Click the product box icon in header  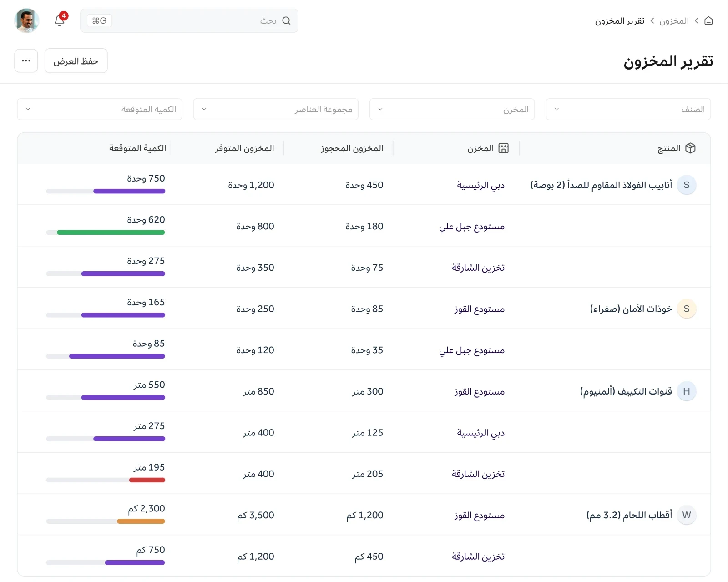(x=690, y=148)
